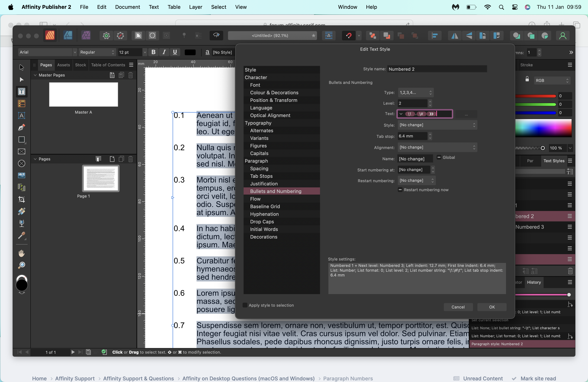Viewport: 588px width, 382px height.
Task: Select the Table tool
Action: pyautogui.click(x=22, y=104)
